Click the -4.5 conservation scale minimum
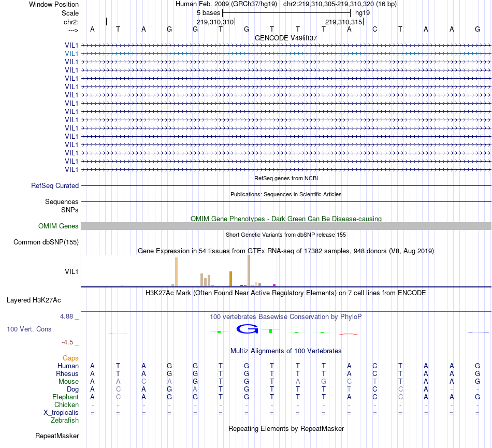492x448 pixels. tap(67, 342)
